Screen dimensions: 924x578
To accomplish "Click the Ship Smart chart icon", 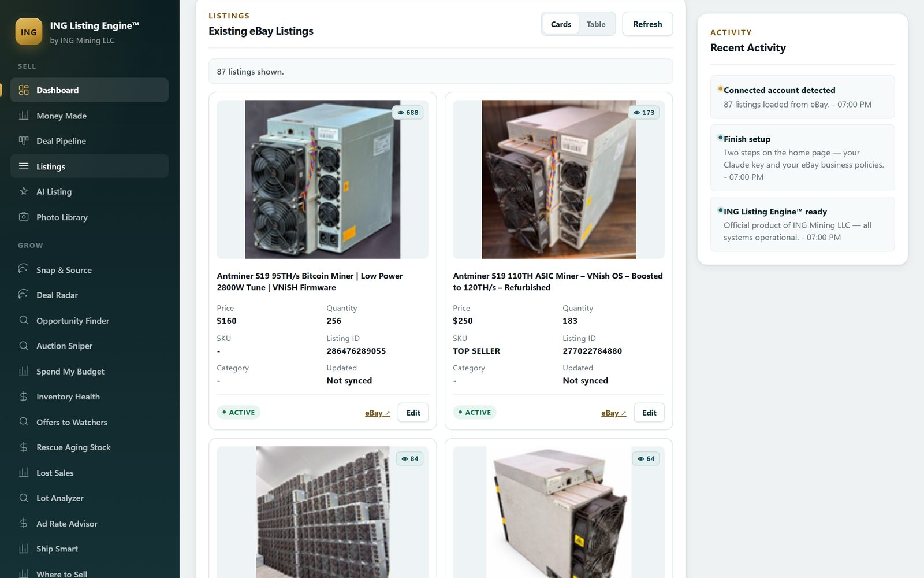I will 24,549.
